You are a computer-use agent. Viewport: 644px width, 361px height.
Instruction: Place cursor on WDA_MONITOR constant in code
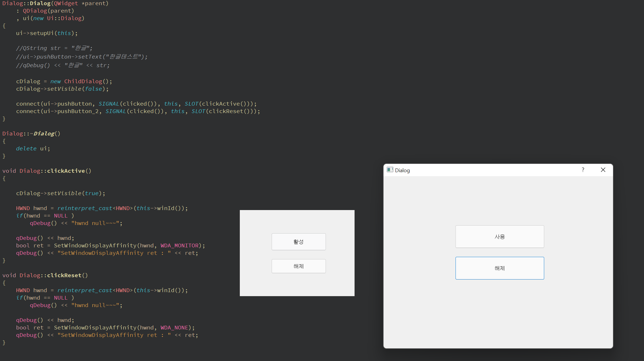[179, 245]
